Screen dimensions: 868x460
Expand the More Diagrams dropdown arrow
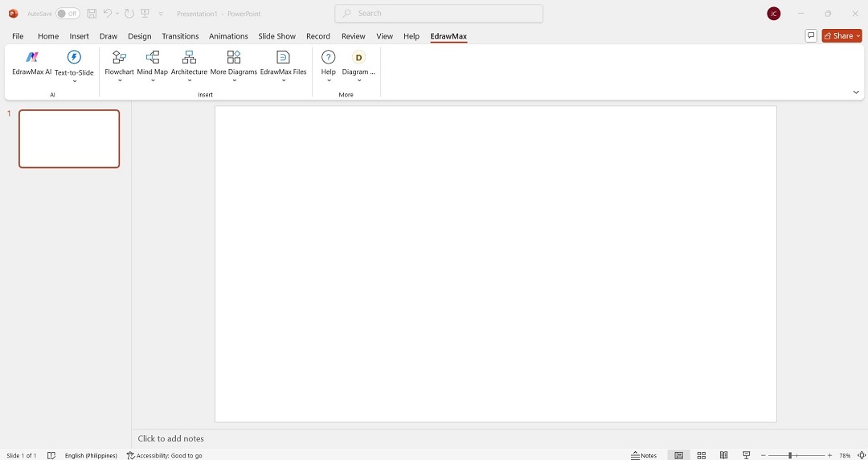tap(234, 81)
